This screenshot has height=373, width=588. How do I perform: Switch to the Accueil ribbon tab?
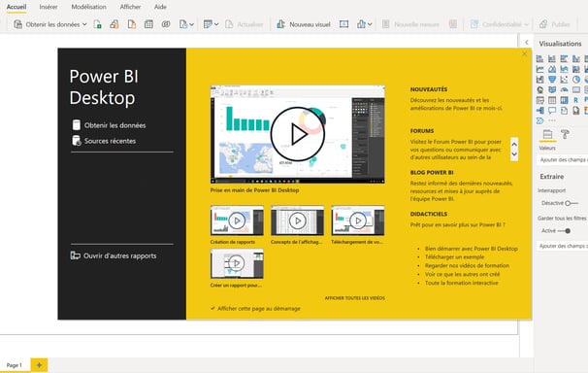pos(16,7)
